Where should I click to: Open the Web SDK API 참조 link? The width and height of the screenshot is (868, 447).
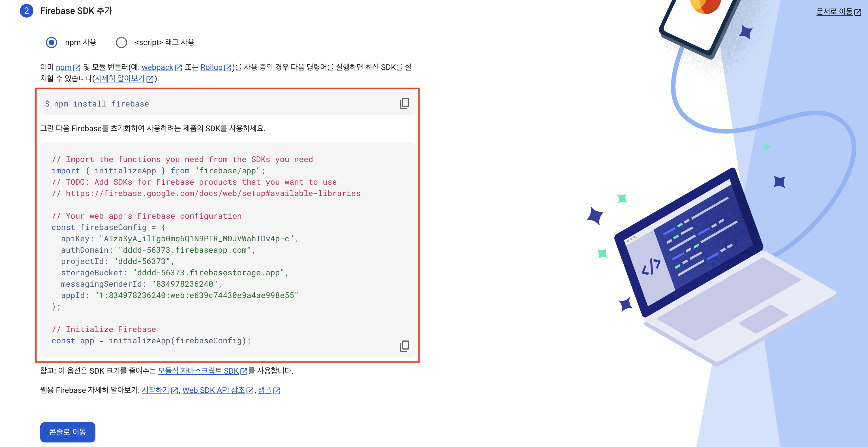click(214, 390)
